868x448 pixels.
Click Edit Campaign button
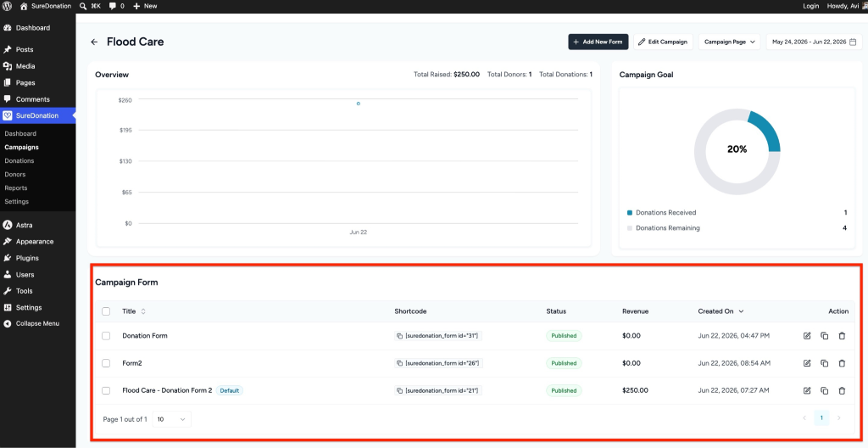pos(663,42)
